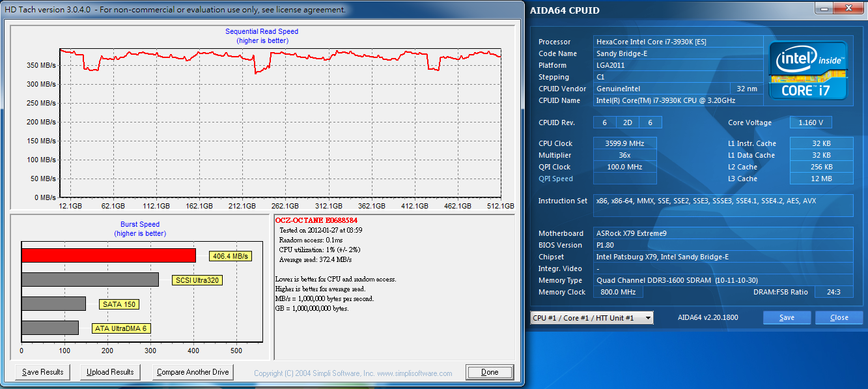868x389 pixels.
Task: Click the DRAM:FSB Ratio 24:3 value
Action: [x=833, y=292]
